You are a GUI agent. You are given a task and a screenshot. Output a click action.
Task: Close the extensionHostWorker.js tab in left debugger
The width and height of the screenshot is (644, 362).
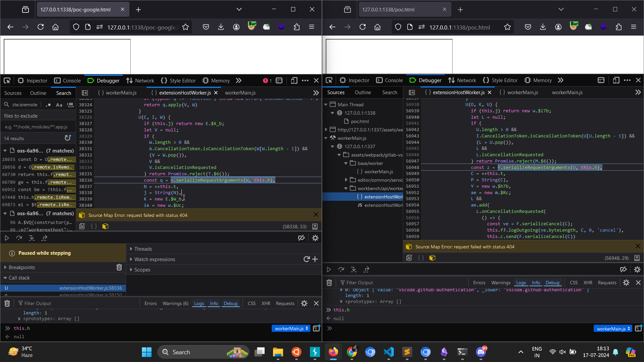216,93
